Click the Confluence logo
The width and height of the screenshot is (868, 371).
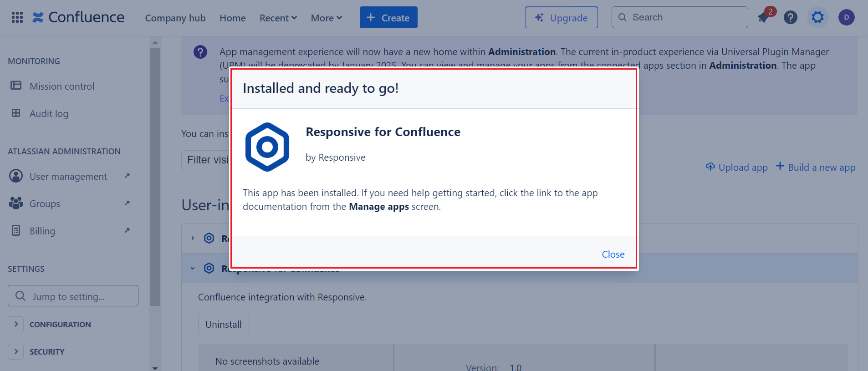click(78, 18)
